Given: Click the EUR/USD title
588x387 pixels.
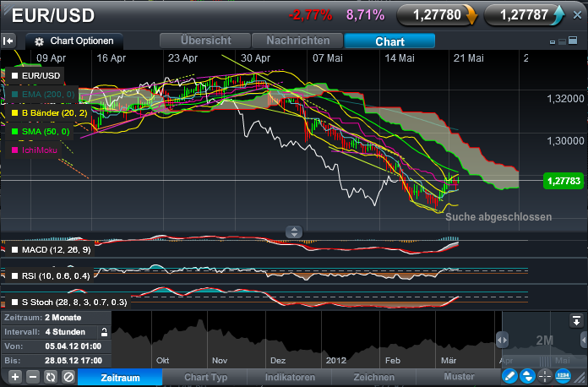Looking at the screenshot, I should 53,16.
